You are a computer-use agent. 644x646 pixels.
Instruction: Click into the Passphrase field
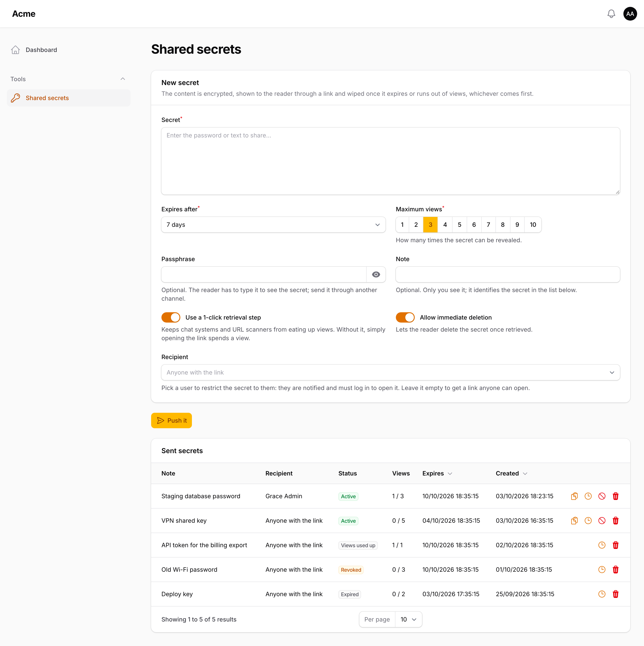point(264,274)
